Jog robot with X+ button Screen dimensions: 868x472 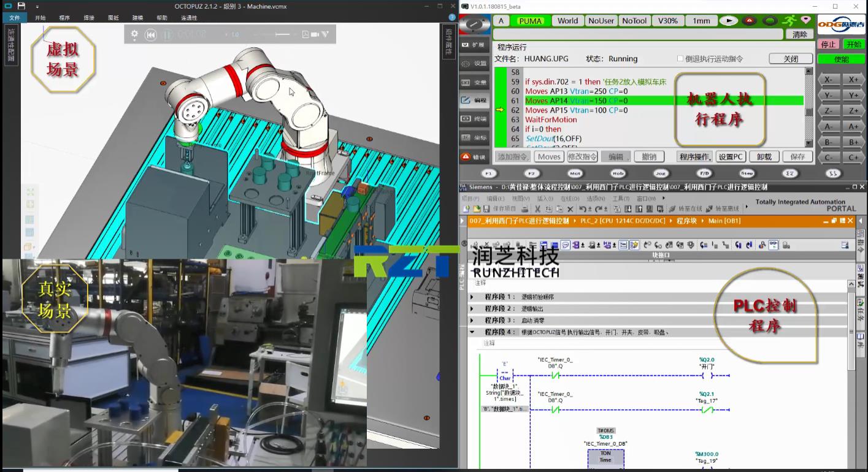point(853,80)
